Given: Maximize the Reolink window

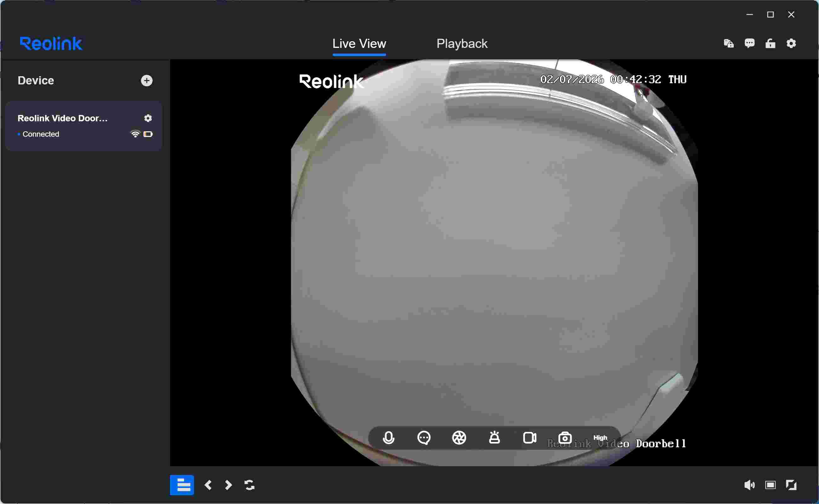Looking at the screenshot, I should coord(770,15).
